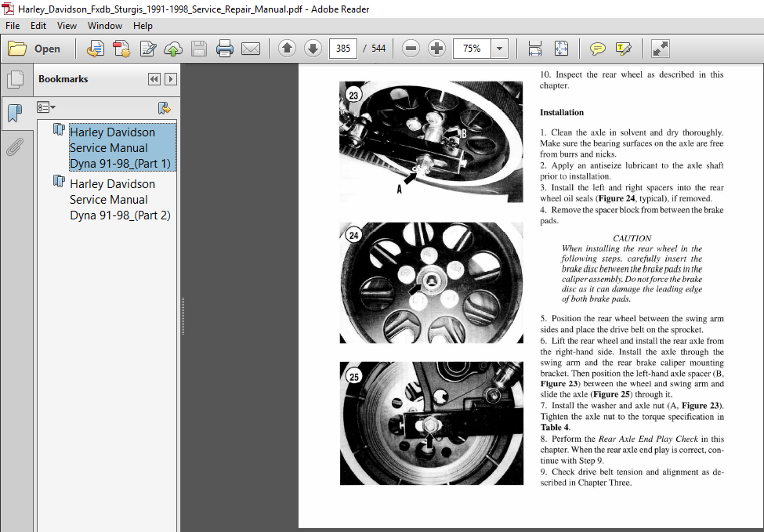Click the sign or edit document icon
Image resolution: width=764 pixels, height=532 pixels.
pyautogui.click(x=147, y=49)
